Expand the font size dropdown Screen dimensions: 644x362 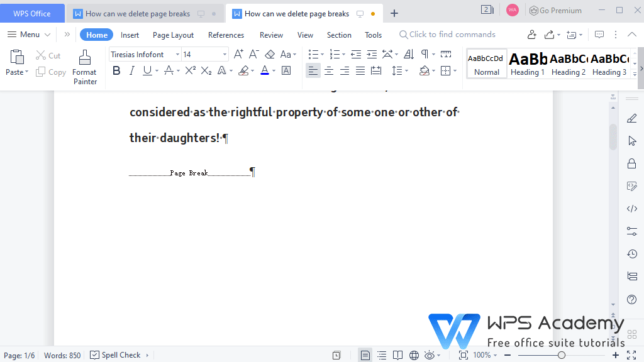tap(225, 55)
